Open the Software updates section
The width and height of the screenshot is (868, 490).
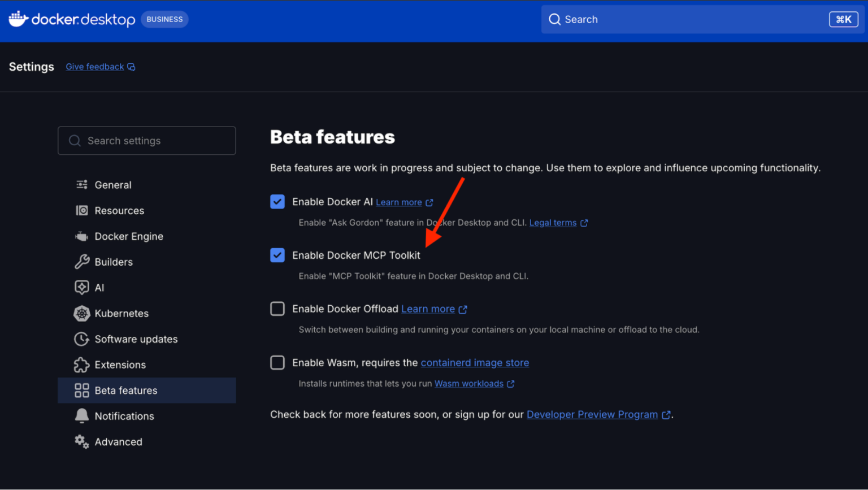pyautogui.click(x=137, y=339)
